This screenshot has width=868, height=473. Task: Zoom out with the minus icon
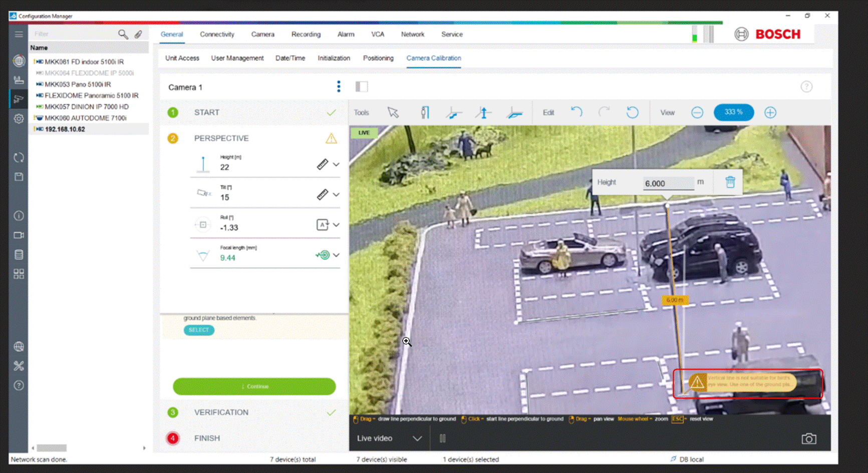point(697,113)
